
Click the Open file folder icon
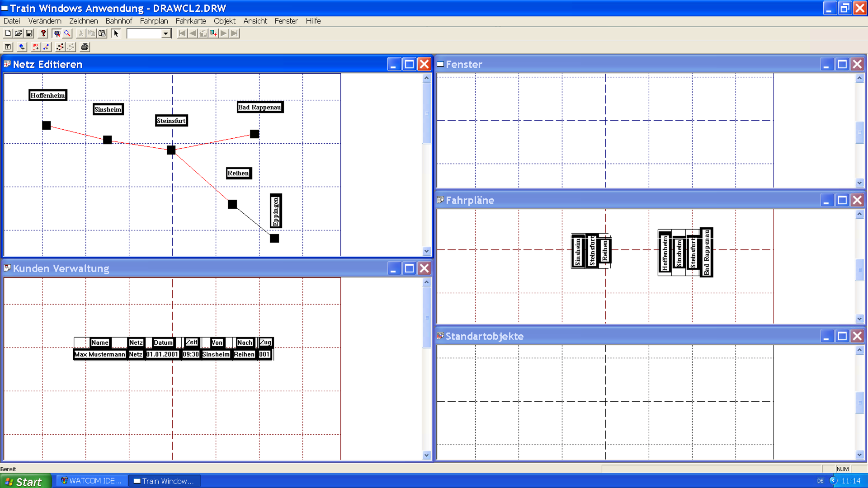19,33
